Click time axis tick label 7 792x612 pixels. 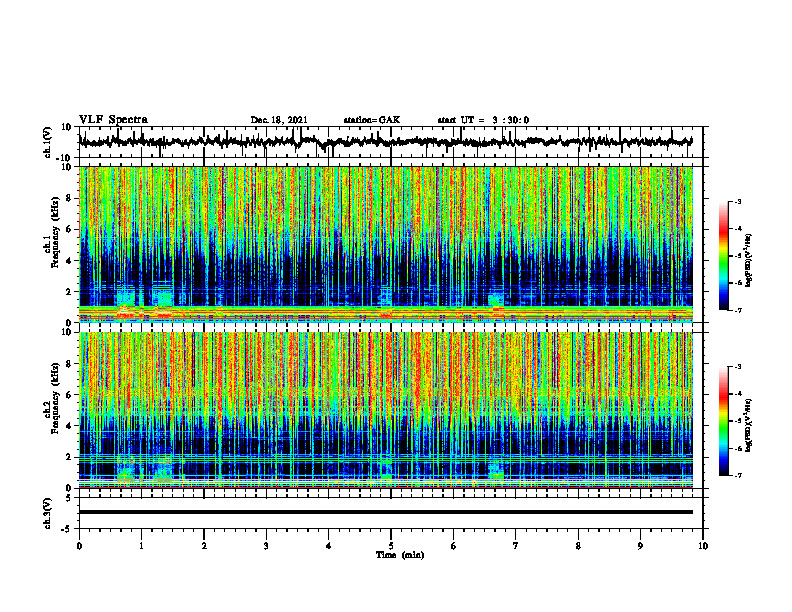[516, 546]
